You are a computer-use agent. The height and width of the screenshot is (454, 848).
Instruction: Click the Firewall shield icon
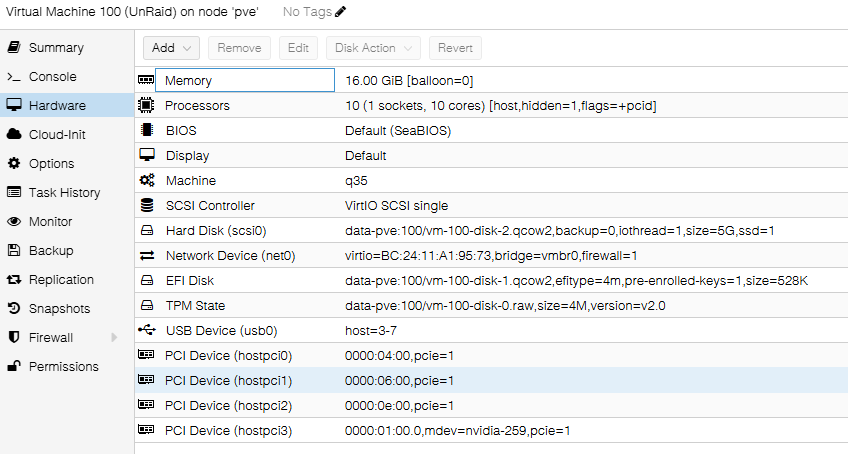point(14,337)
